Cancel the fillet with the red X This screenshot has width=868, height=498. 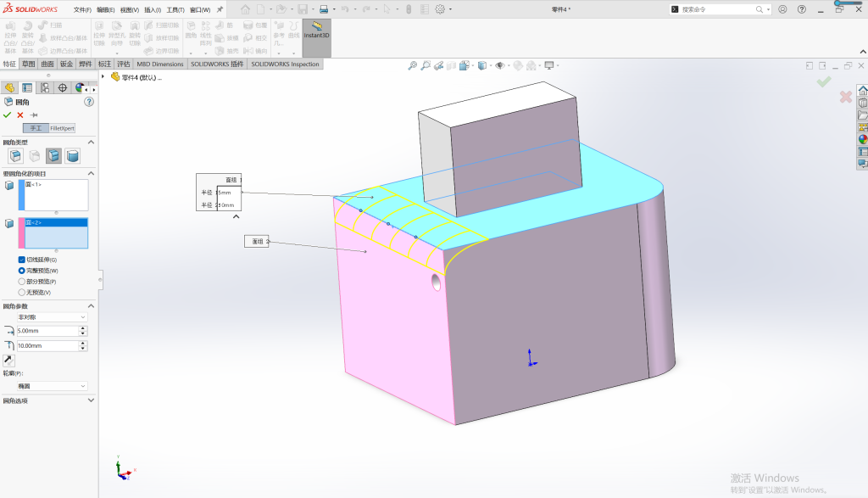pos(20,115)
